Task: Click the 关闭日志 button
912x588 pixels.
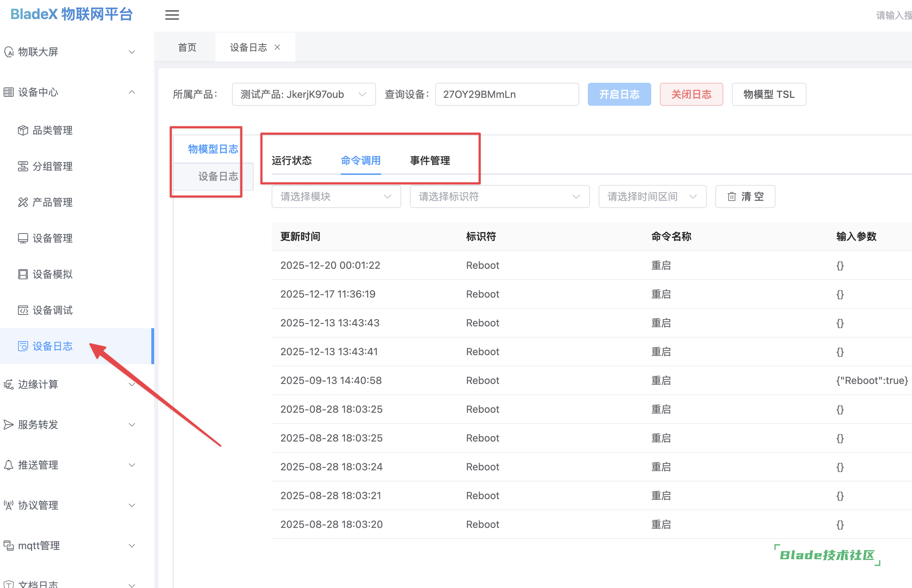Action: coord(691,94)
